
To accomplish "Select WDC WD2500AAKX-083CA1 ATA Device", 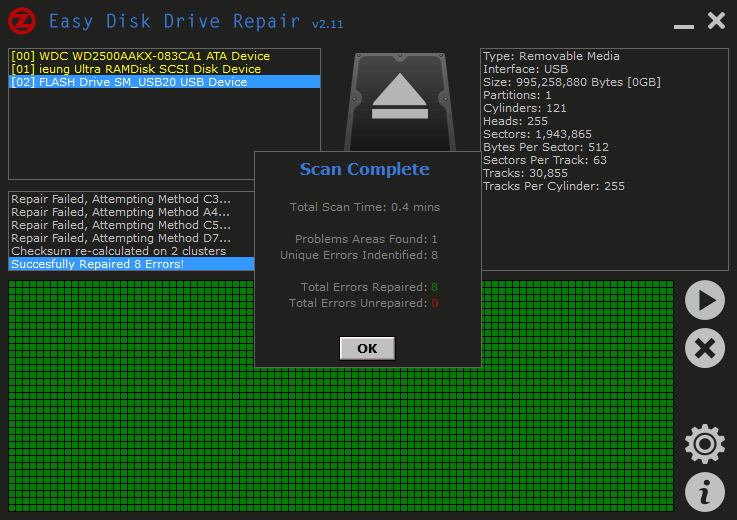I will pyautogui.click(x=165, y=56).
